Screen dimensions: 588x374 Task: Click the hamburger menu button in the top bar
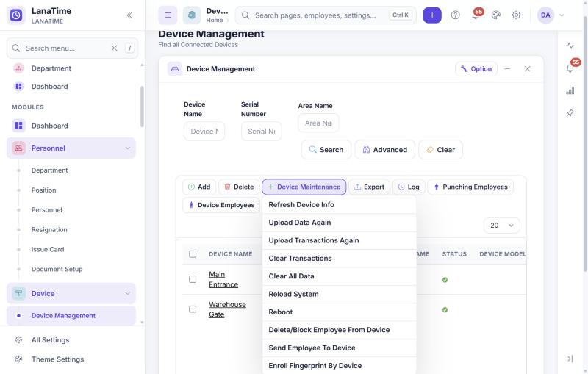168,15
